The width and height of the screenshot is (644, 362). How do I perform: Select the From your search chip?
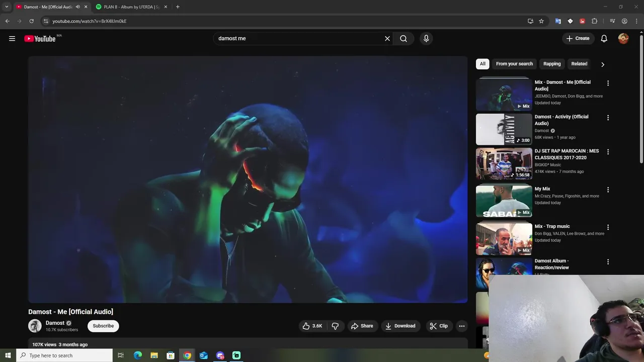[x=514, y=64]
